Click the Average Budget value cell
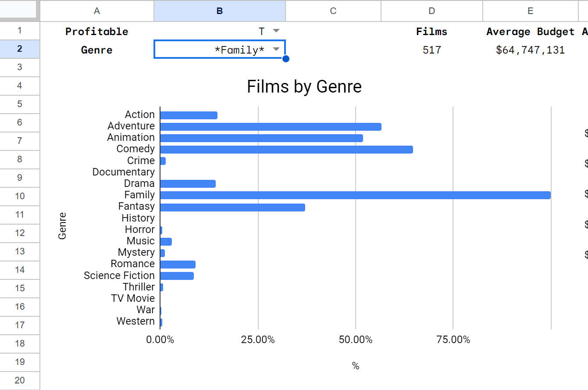This screenshot has width=588, height=390. 530,50
